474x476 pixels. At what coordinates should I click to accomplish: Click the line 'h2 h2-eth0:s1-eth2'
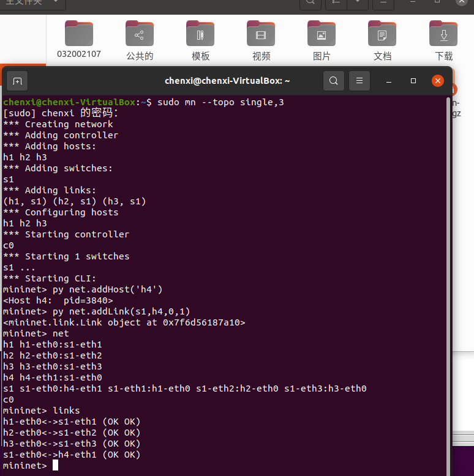coord(53,355)
